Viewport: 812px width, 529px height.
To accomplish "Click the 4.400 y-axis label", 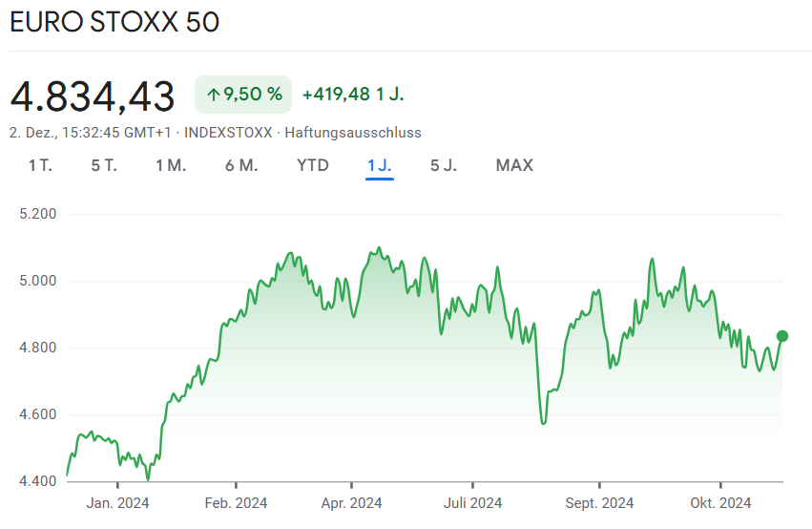I will click(38, 481).
